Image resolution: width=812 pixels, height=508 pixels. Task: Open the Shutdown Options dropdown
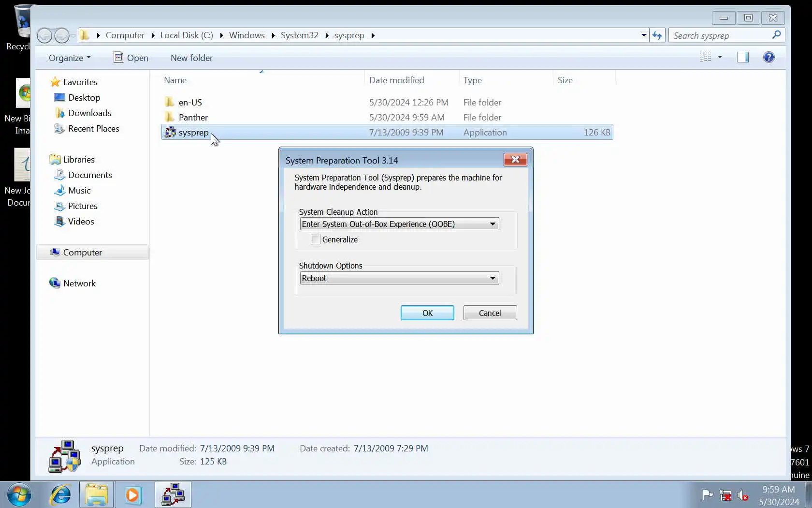point(399,278)
